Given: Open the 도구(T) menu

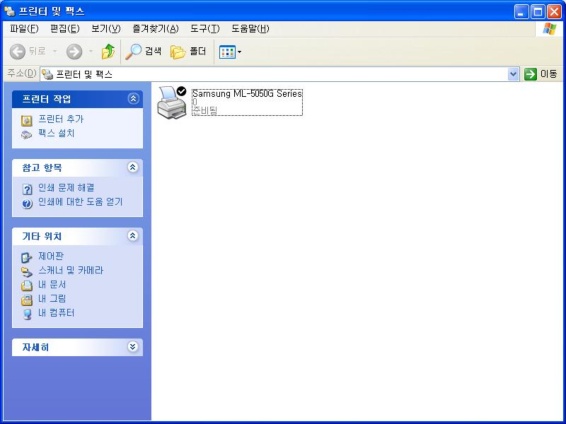Looking at the screenshot, I should pyautogui.click(x=205, y=29).
